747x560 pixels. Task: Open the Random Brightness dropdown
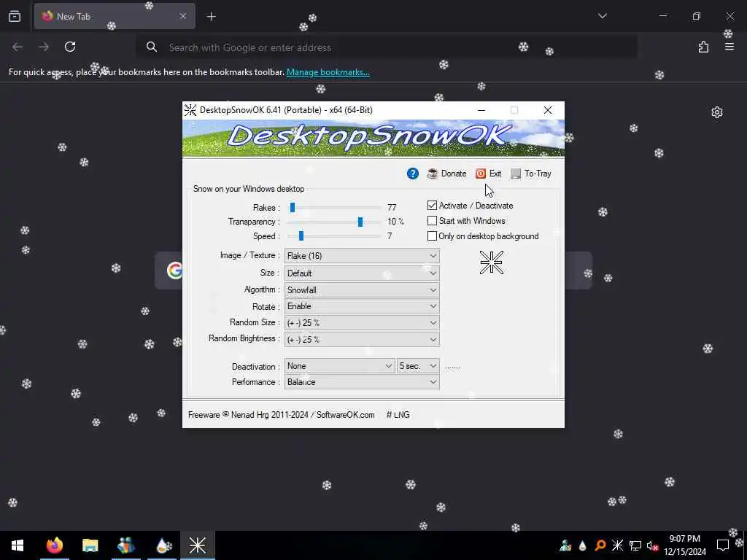362,340
